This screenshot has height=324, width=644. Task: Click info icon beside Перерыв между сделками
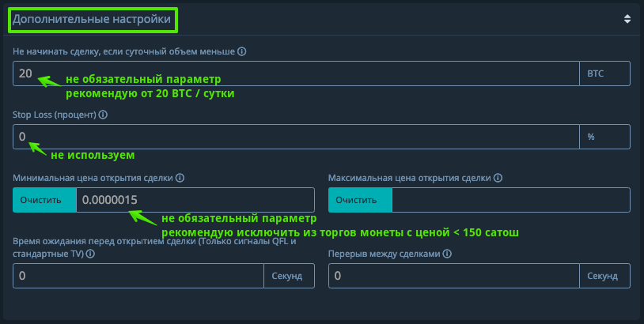(447, 254)
